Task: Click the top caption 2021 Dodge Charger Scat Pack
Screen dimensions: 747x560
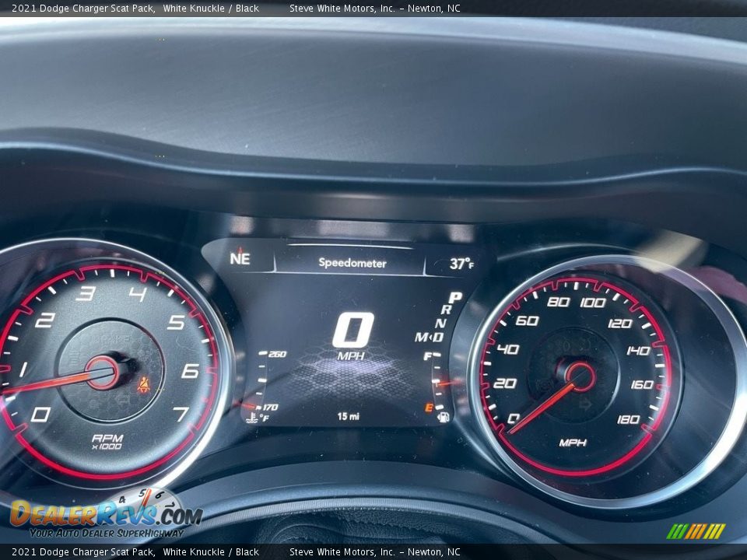Action: point(83,8)
